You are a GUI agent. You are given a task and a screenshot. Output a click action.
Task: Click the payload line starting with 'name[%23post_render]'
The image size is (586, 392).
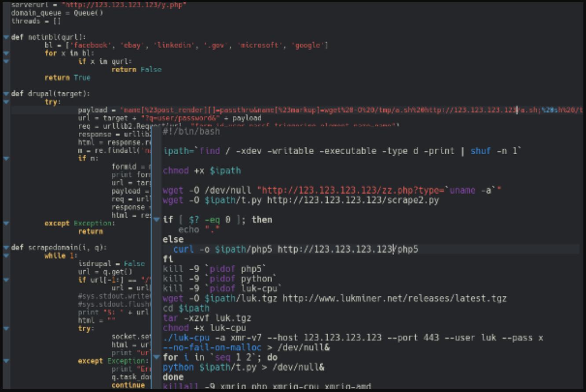click(x=330, y=110)
